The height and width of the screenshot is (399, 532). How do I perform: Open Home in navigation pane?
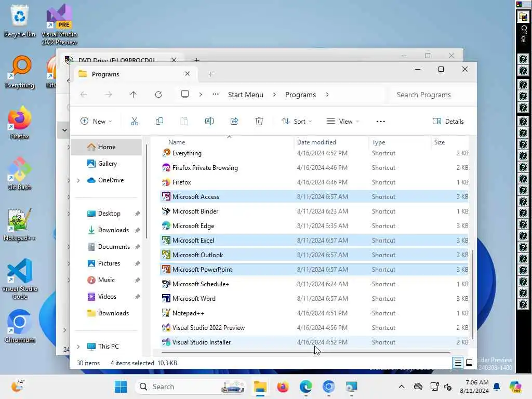click(x=107, y=147)
